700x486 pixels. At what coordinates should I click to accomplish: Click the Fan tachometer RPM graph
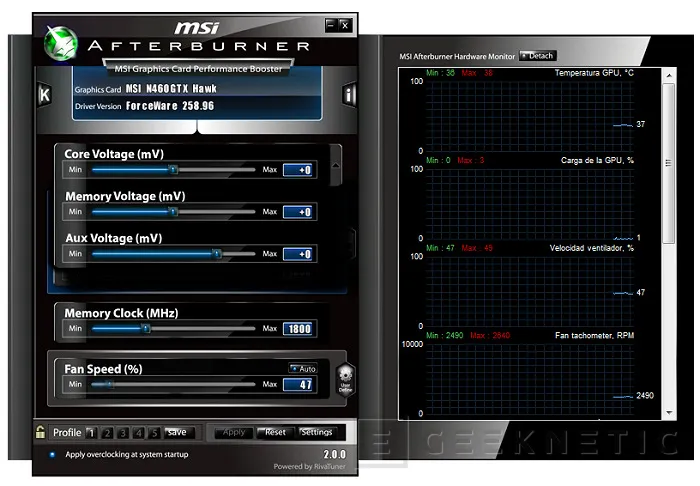pos(530,379)
